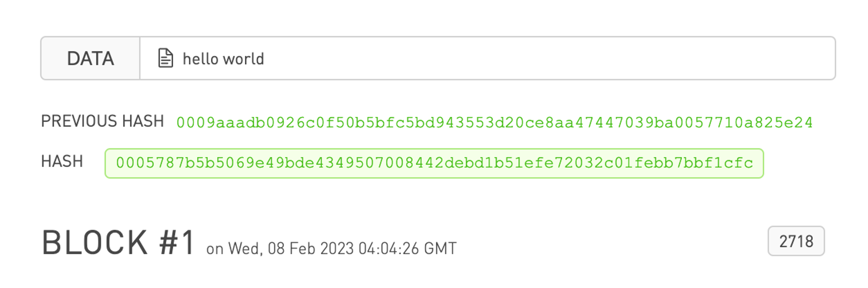Click the middle of the previous hash string
Screen dimensions: 868x288
click(x=494, y=123)
